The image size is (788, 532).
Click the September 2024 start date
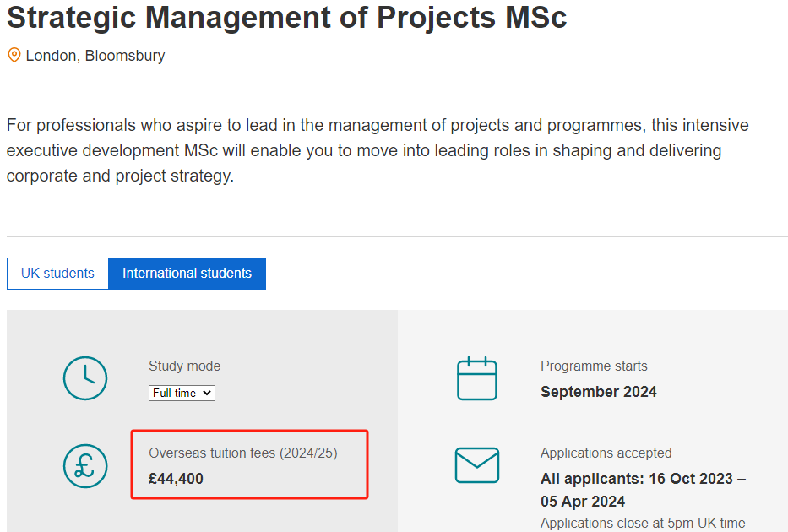coord(599,391)
